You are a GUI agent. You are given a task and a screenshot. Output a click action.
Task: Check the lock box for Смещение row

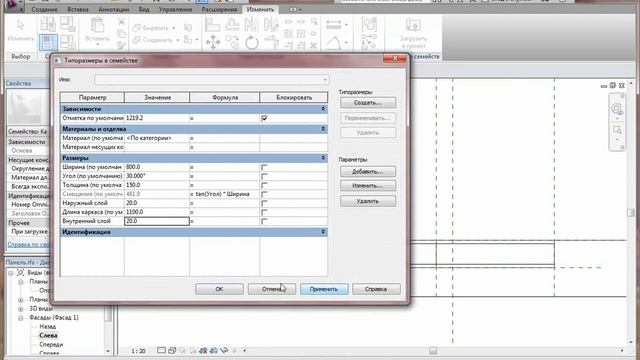(x=264, y=194)
